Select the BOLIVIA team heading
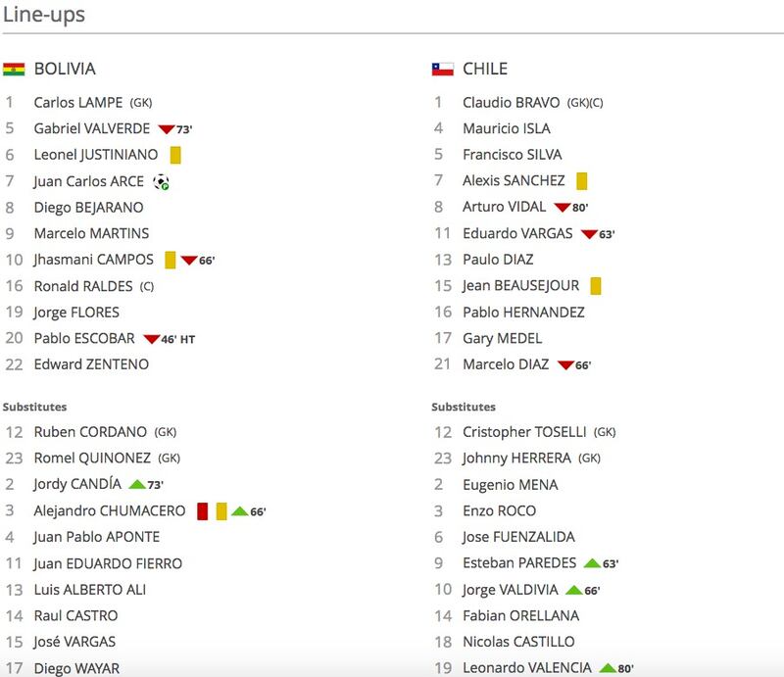The height and width of the screenshot is (677, 784). (x=65, y=69)
